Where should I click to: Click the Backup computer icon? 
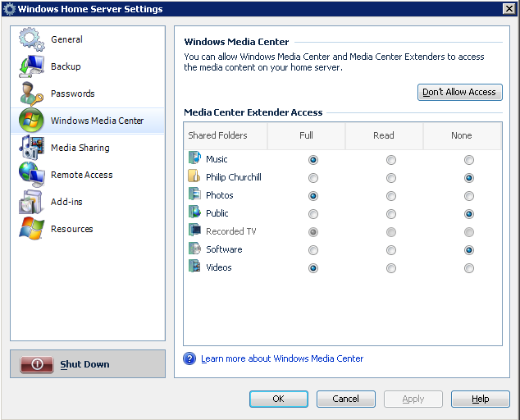[31, 66]
